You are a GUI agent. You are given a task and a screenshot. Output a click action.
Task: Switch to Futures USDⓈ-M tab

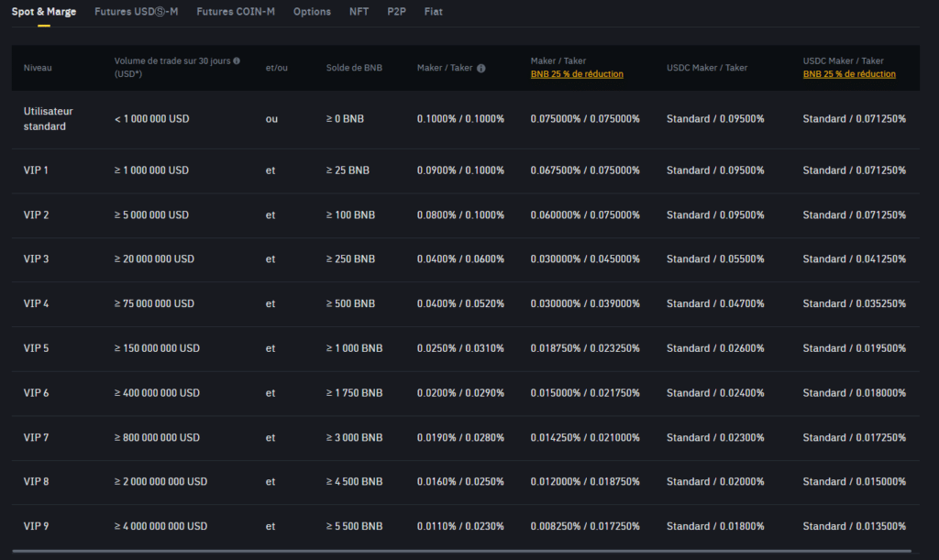pyautogui.click(x=136, y=11)
